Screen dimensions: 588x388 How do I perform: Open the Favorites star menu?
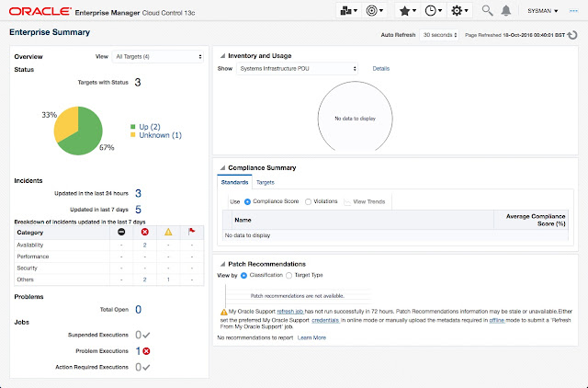[408, 11]
